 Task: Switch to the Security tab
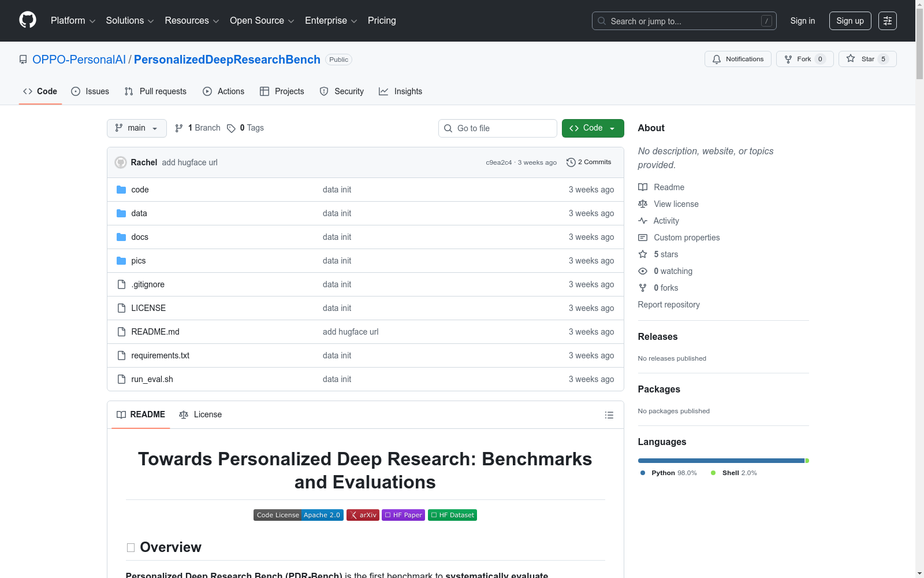(342, 91)
